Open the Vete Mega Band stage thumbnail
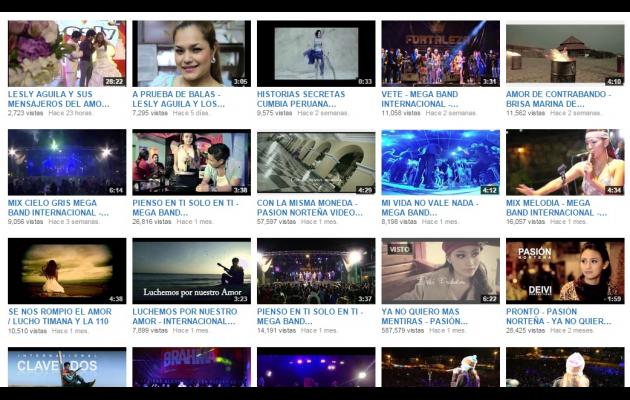This screenshot has width=630, height=400. [x=441, y=53]
